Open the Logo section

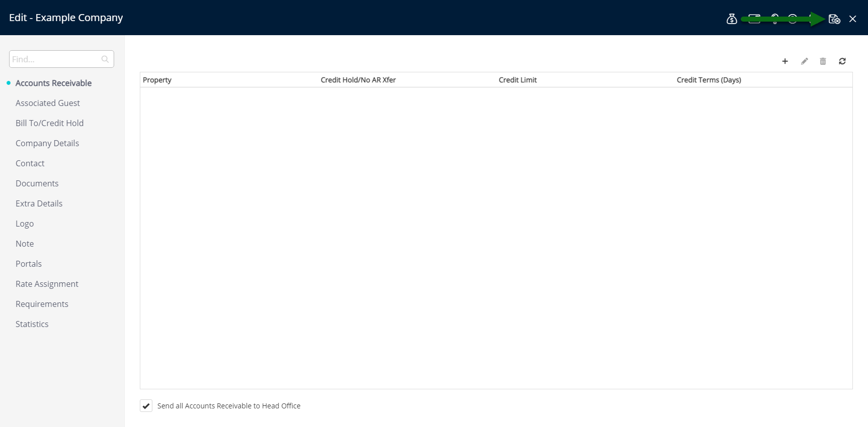25,224
